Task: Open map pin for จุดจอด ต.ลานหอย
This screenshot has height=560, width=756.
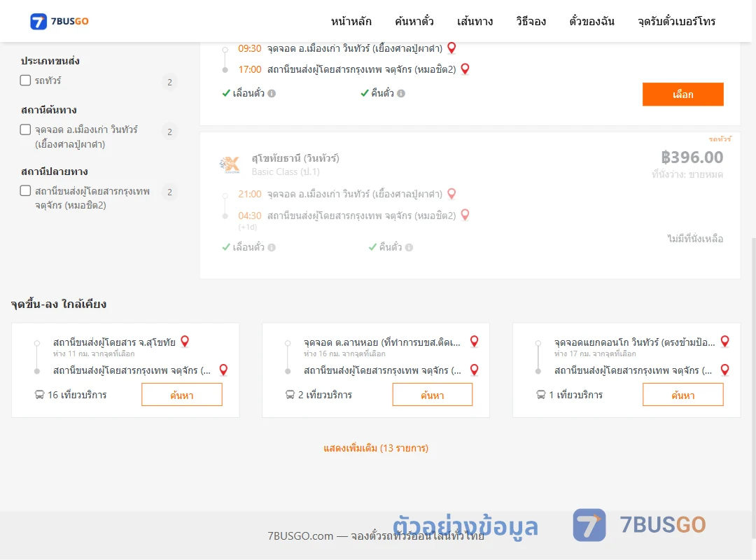Action: (x=475, y=342)
